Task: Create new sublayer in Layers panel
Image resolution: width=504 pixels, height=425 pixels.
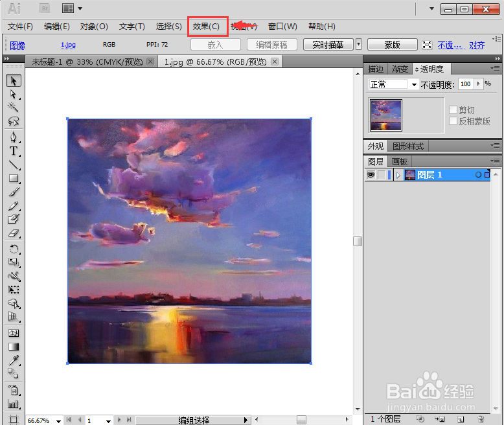Action: pyautogui.click(x=440, y=419)
